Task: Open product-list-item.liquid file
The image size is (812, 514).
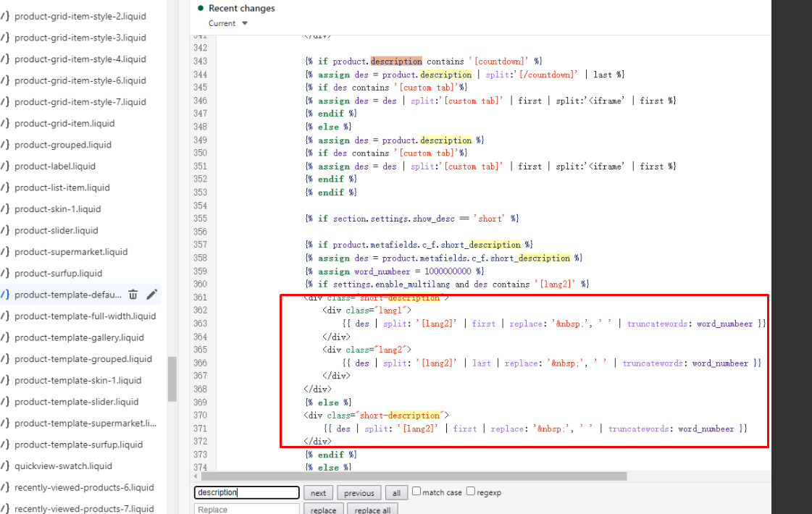Action: 62,188
